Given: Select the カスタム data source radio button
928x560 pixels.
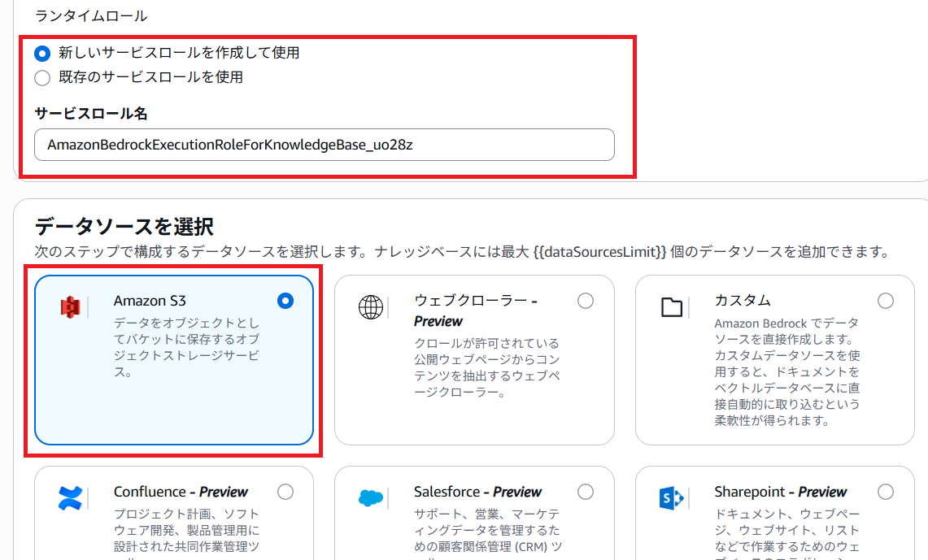Looking at the screenshot, I should point(886,300).
